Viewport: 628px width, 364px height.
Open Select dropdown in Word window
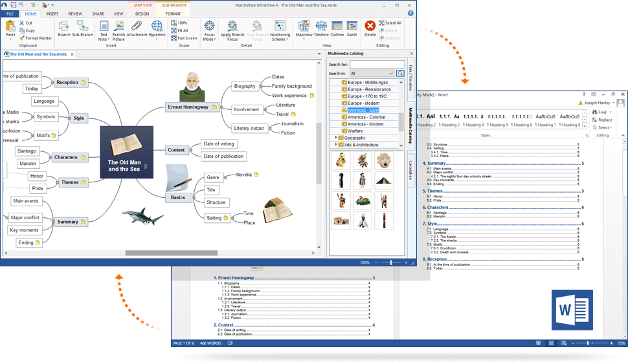pyautogui.click(x=611, y=127)
